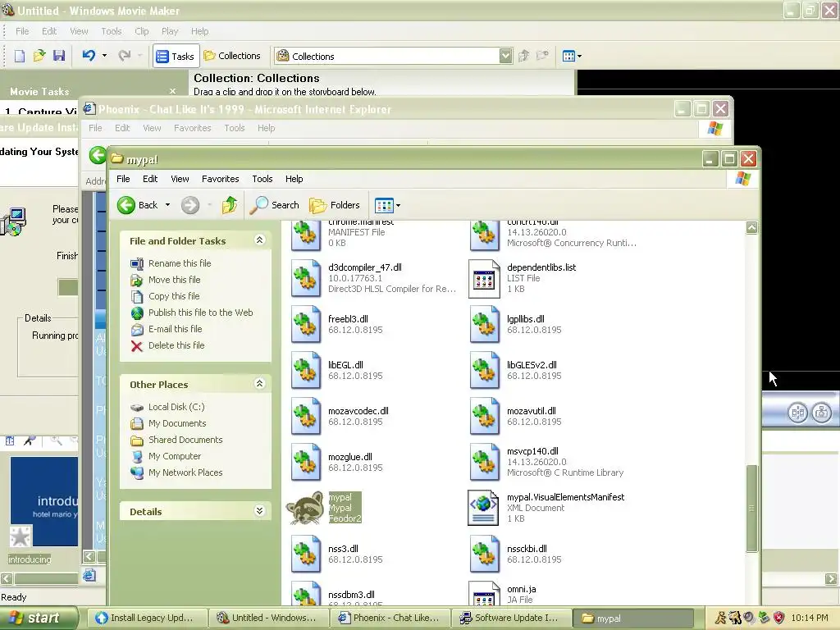This screenshot has height=630, width=840.
Task: Collapse the Other Places panel
Action: pos(259,384)
